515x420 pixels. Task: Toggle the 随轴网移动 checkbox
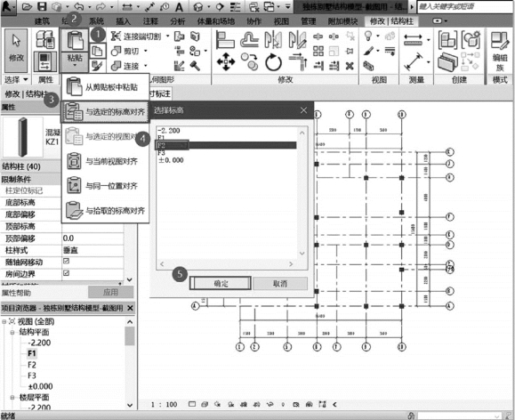[67, 262]
